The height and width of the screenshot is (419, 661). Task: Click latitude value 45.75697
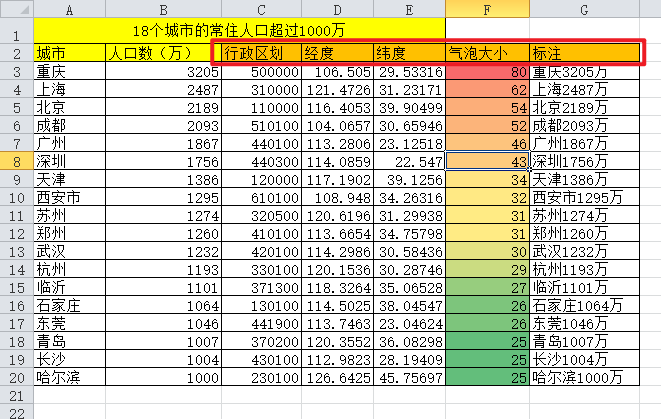click(x=409, y=377)
